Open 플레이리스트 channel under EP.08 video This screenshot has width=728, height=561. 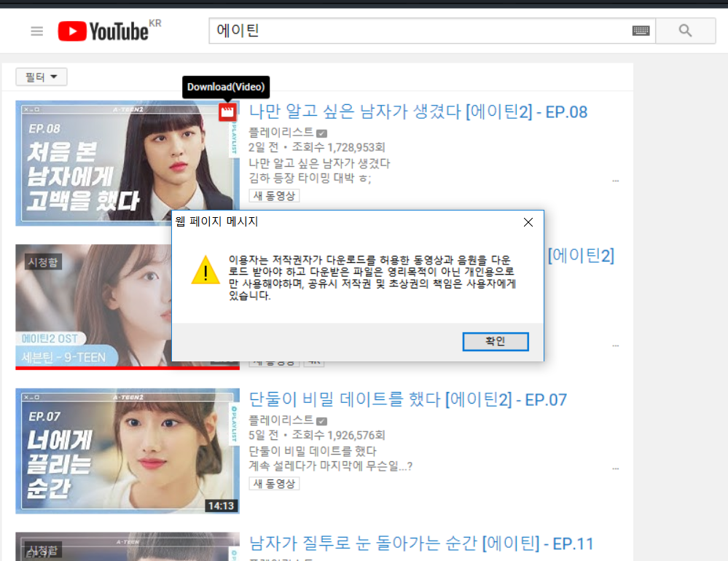coord(281,133)
